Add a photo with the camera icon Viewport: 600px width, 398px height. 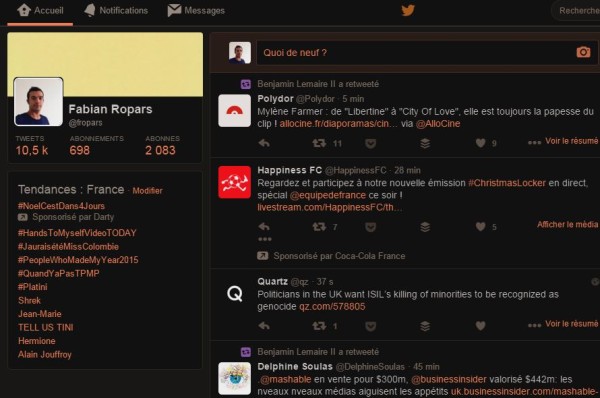pyautogui.click(x=583, y=52)
